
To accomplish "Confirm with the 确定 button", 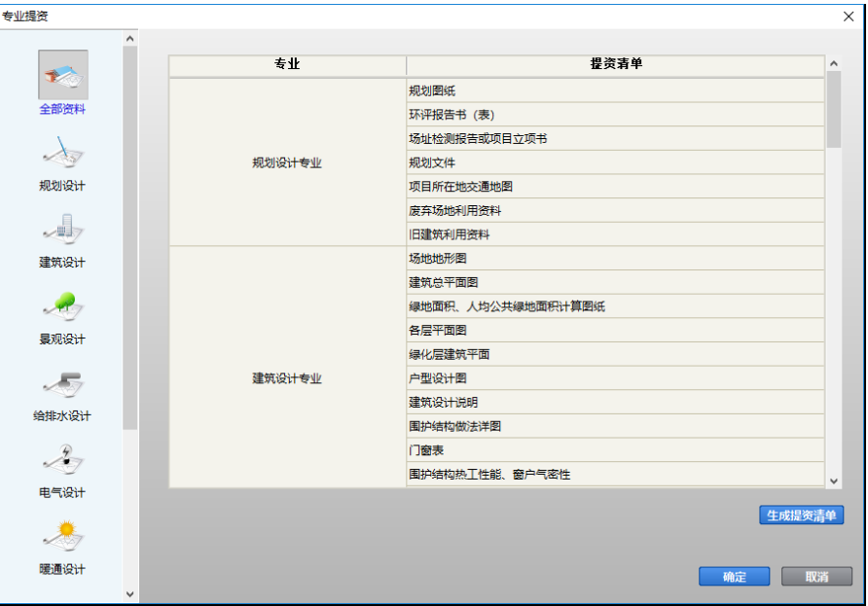I will click(x=734, y=577).
